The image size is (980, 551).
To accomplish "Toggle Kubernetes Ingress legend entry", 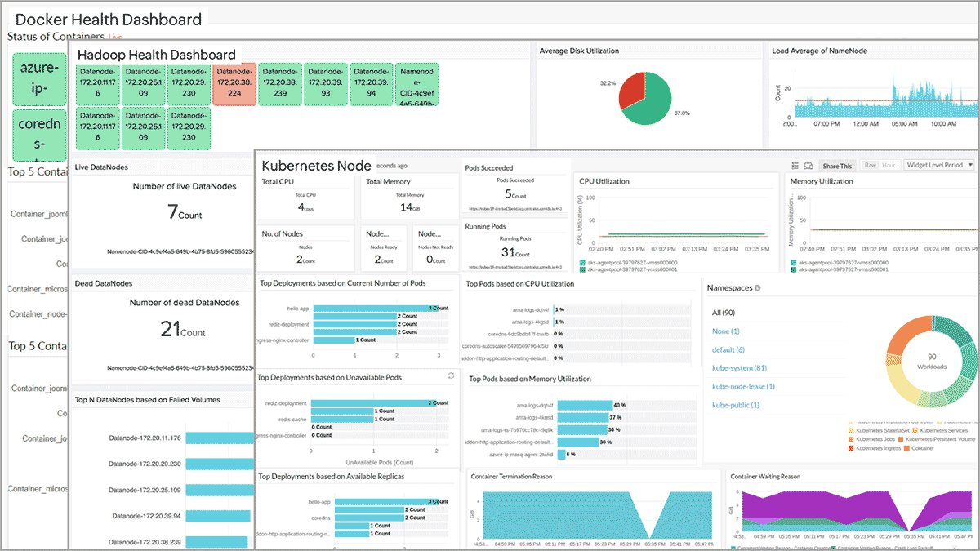I will pos(878,448).
